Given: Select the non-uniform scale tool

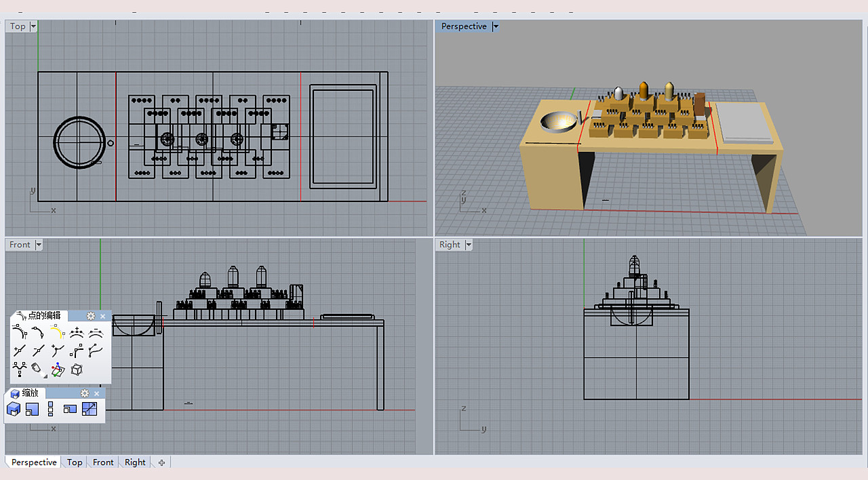Looking at the screenshot, I should (70, 409).
